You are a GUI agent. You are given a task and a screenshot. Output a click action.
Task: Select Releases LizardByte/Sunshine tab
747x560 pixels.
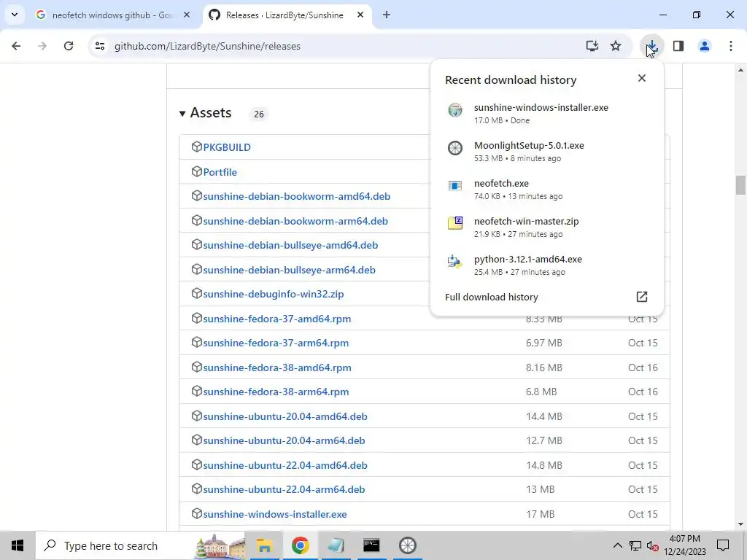point(284,15)
